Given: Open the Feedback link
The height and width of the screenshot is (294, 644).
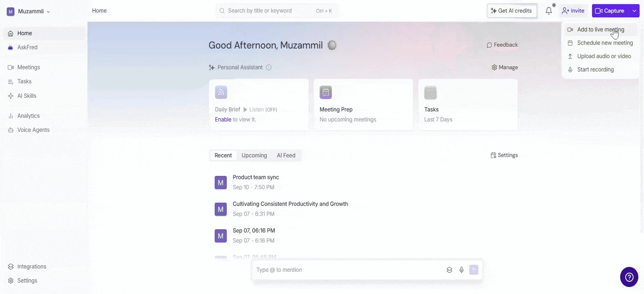Looking at the screenshot, I should click(502, 45).
